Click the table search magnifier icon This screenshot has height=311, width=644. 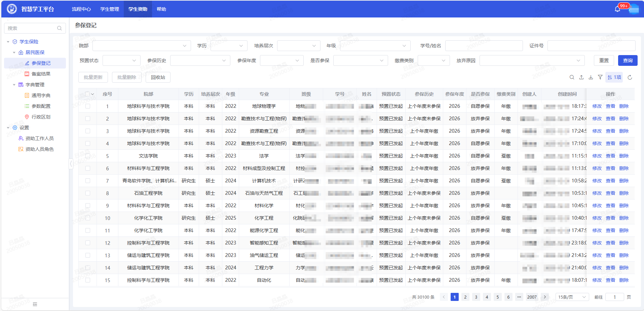(x=572, y=77)
